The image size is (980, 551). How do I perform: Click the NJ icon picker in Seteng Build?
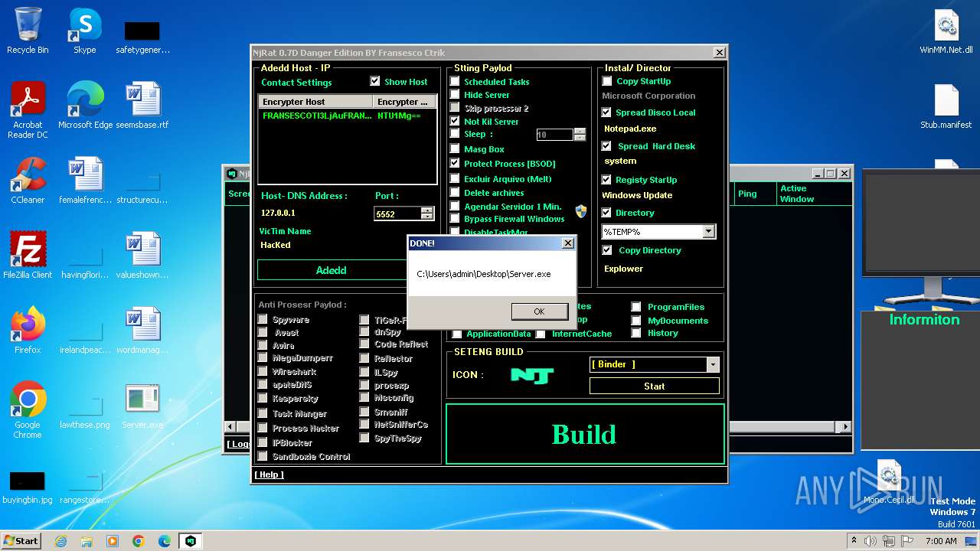coord(532,375)
